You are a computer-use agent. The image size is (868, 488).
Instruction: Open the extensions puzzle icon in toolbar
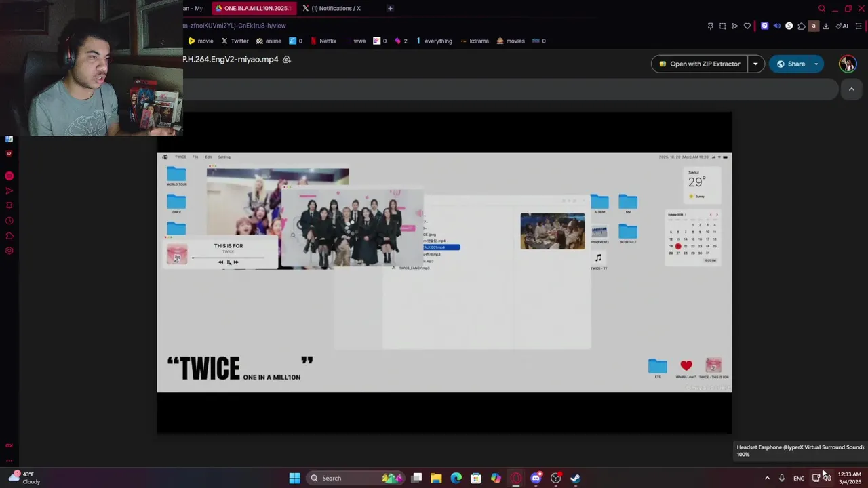point(802,26)
